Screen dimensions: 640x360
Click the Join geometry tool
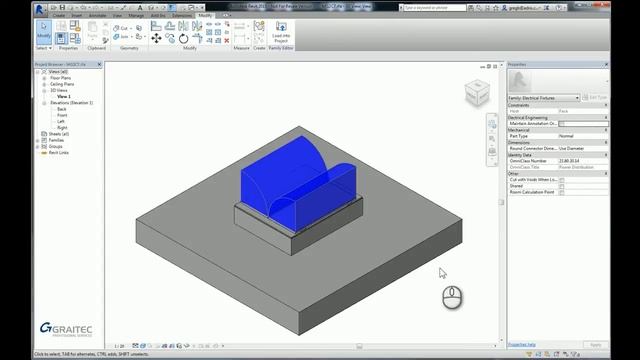121,37
